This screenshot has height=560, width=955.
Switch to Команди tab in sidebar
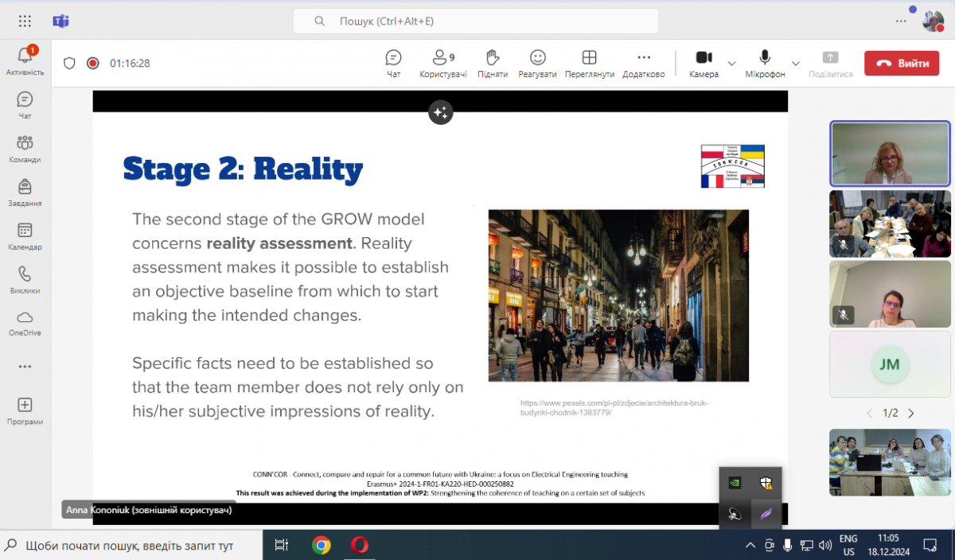click(x=25, y=148)
